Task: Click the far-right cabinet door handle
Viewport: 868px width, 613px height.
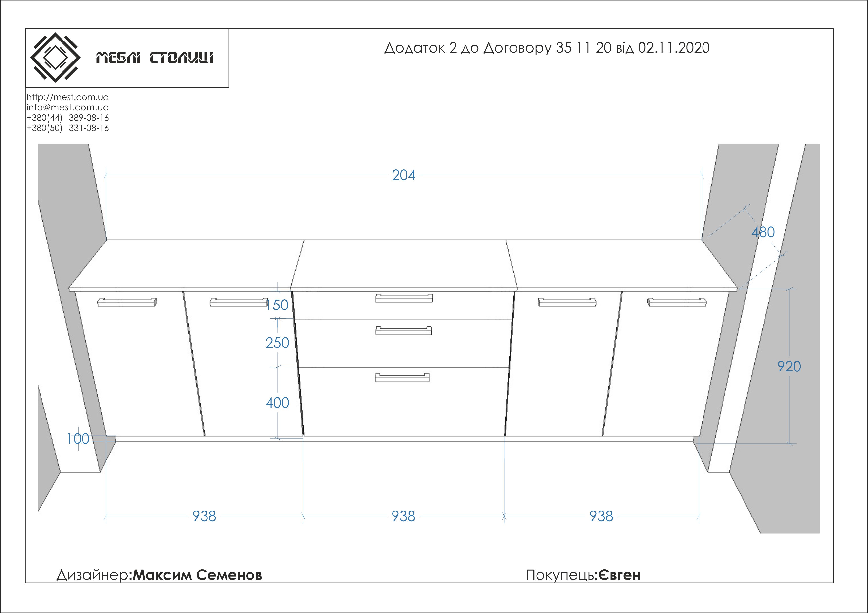Action: [x=677, y=302]
